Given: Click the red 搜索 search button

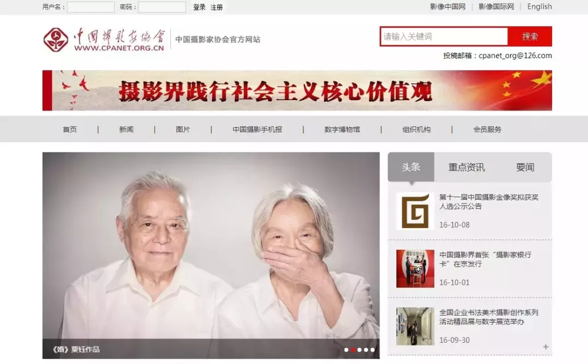Looking at the screenshot, I should [x=530, y=36].
